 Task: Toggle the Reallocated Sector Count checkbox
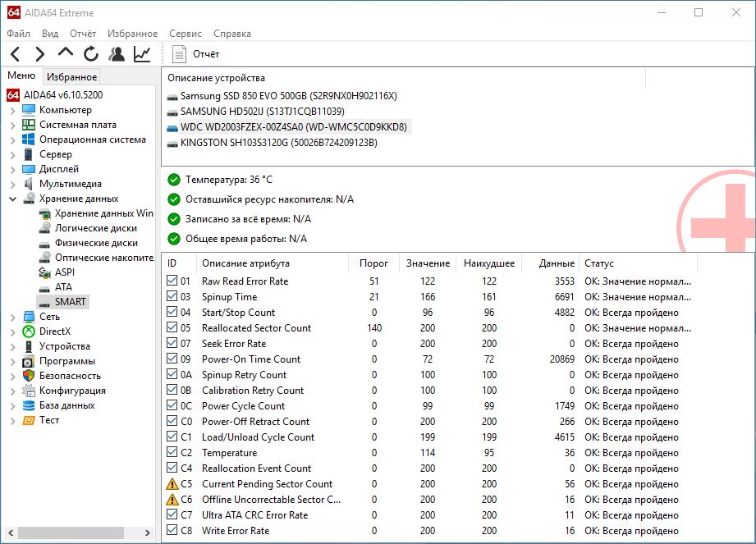[x=172, y=327]
